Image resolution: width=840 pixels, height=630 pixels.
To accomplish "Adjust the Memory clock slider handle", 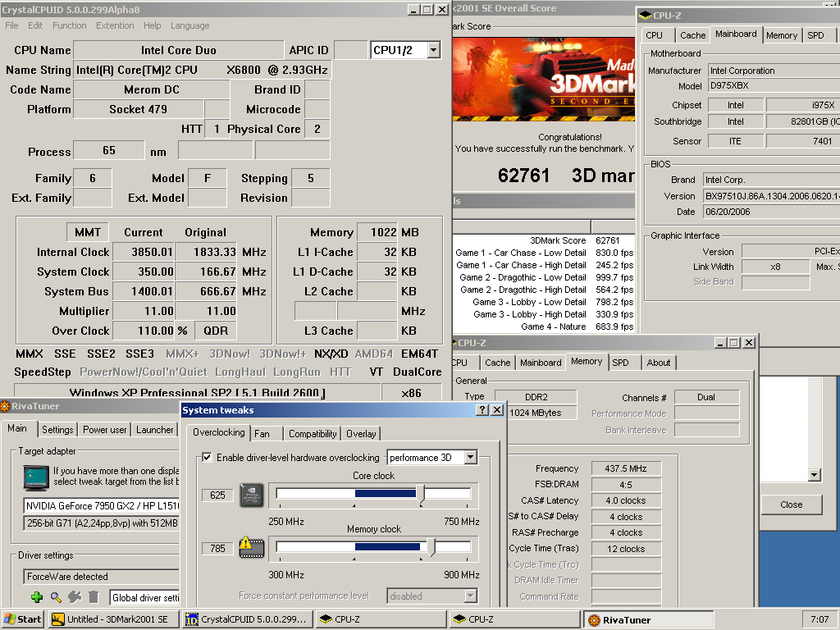I will (x=431, y=547).
